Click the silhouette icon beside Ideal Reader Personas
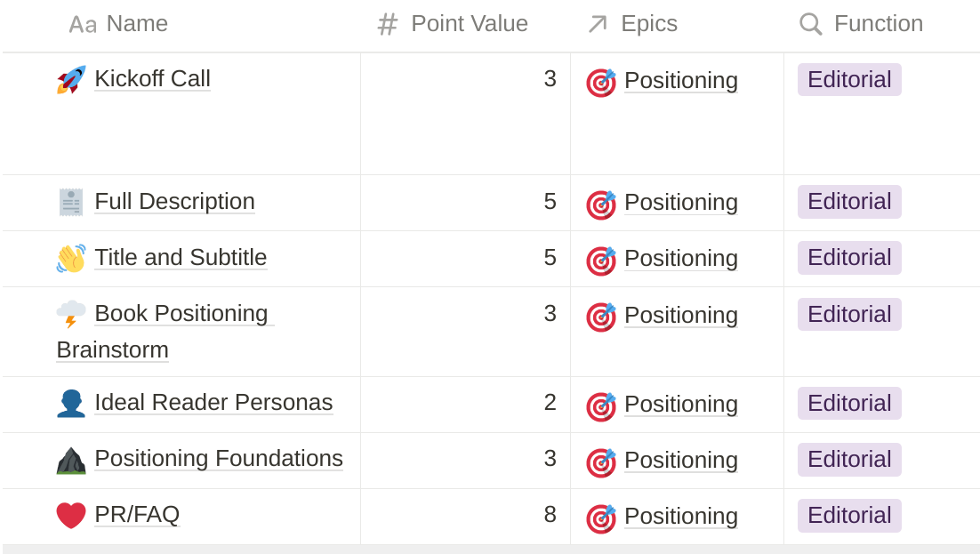 71,404
